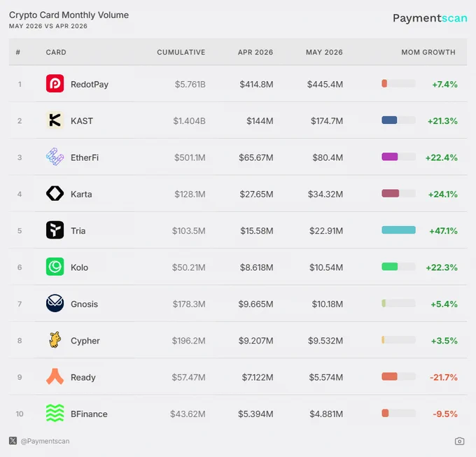476x457 pixels.
Task: Click Tria's teal growth bar
Action: pos(398,230)
